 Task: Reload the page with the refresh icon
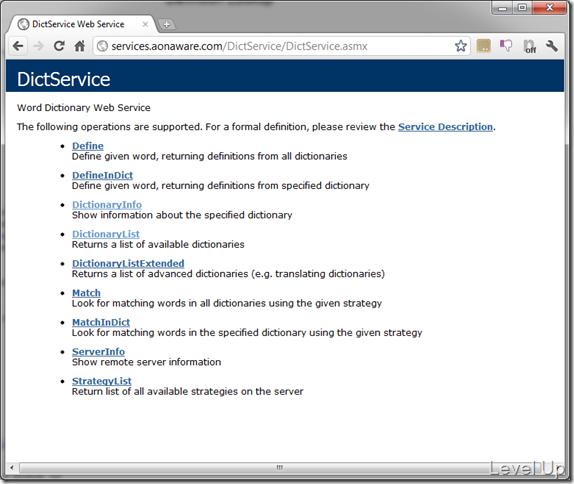click(x=59, y=46)
